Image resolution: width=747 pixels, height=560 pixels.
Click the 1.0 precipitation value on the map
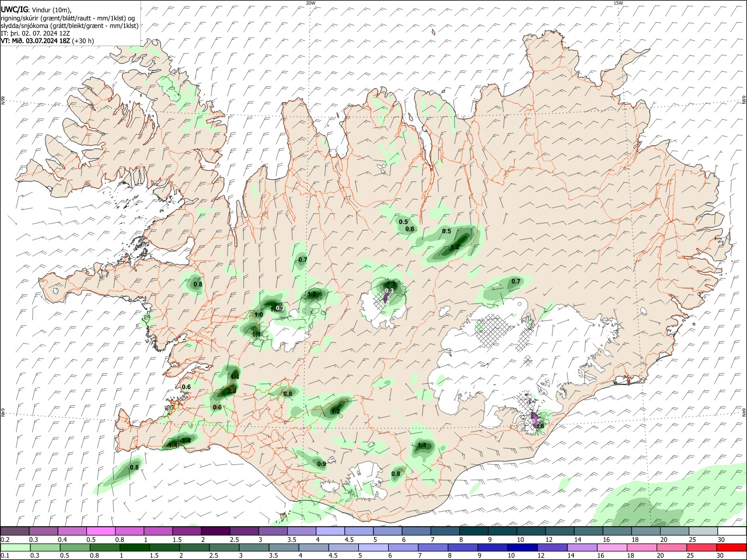tap(259, 315)
